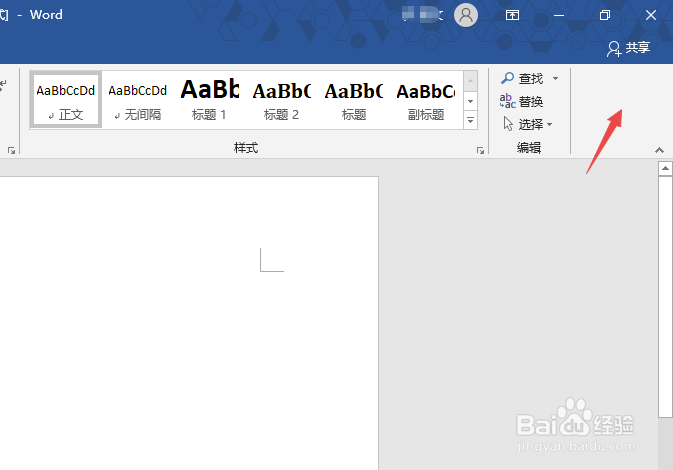
Task: Open the user account avatar
Action: coord(466,15)
